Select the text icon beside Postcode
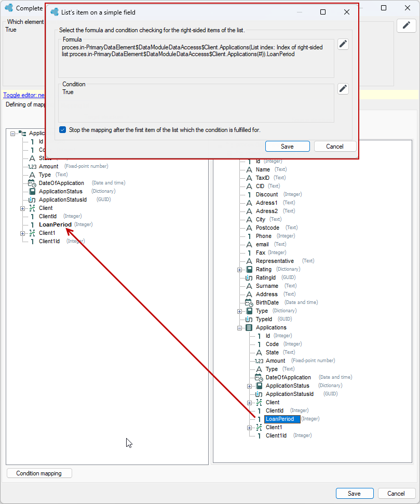The height and width of the screenshot is (504, 420). (x=249, y=228)
